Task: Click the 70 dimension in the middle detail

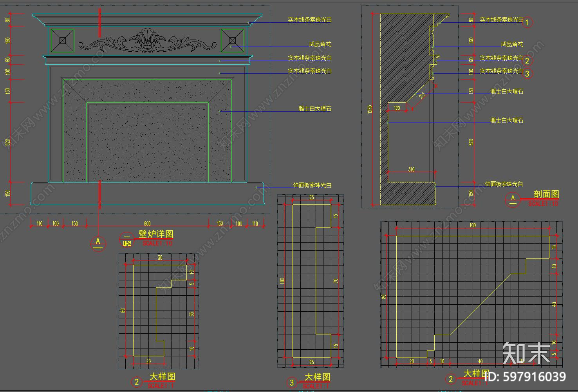Action: tap(336, 281)
